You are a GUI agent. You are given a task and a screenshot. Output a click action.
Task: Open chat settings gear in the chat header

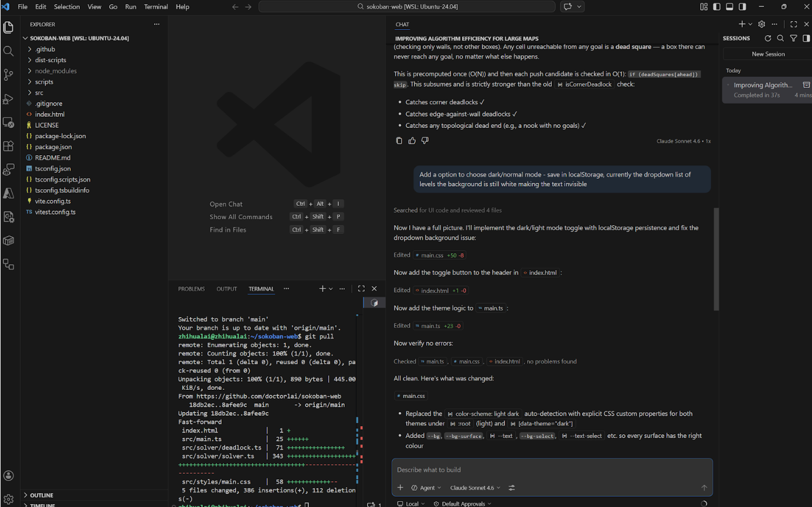[762, 24]
